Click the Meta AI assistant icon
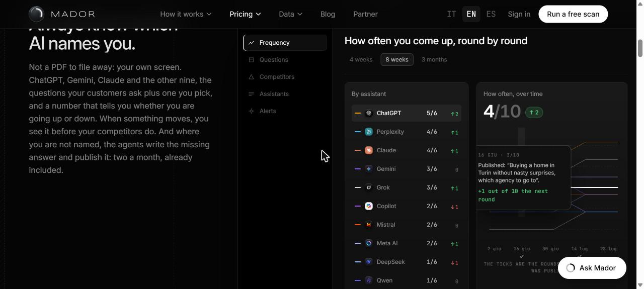Viewport: 644px width, 289px height. [x=369, y=243]
